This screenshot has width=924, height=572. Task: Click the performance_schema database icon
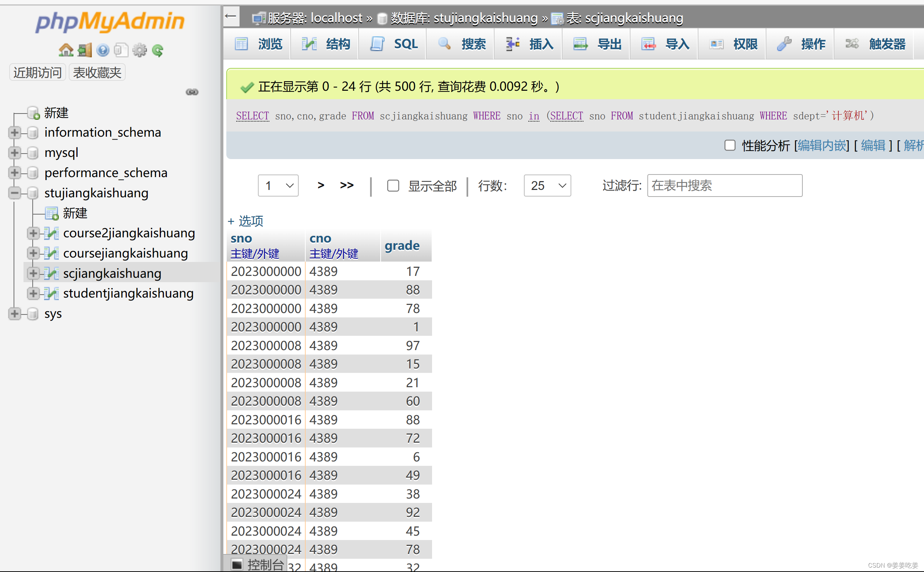pos(33,173)
